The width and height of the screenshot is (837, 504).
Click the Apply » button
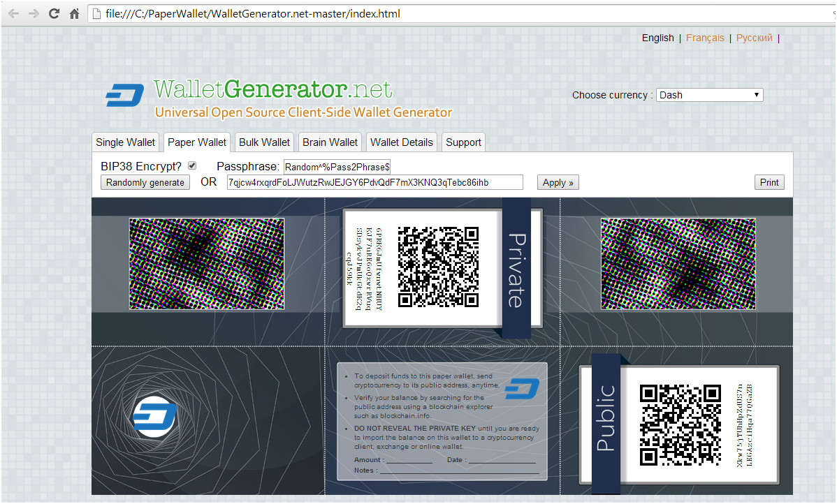click(x=558, y=182)
